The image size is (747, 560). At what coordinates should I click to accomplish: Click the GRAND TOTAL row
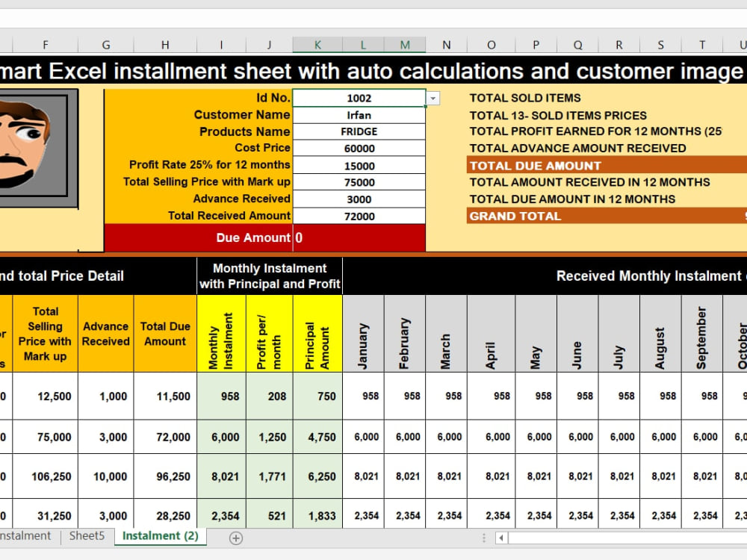[607, 217]
